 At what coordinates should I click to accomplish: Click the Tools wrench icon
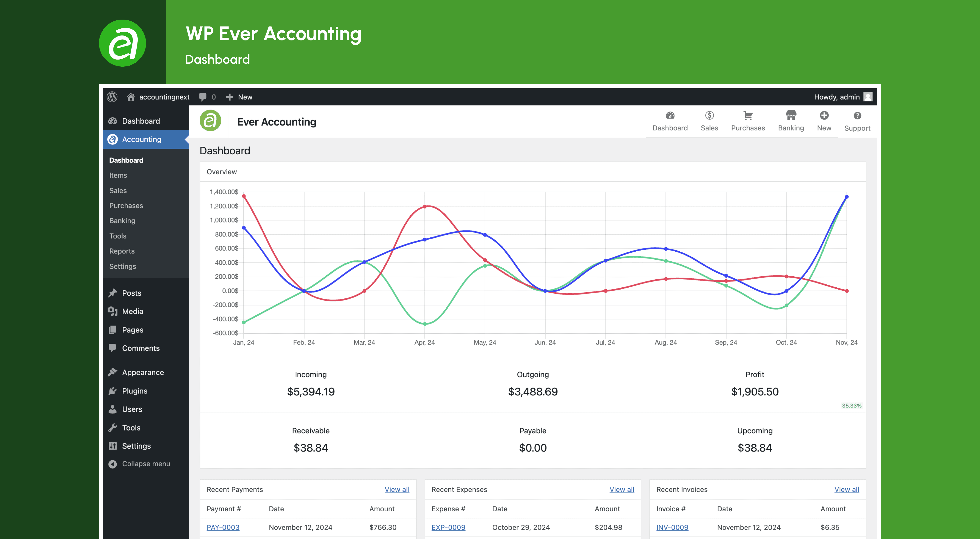pos(113,428)
